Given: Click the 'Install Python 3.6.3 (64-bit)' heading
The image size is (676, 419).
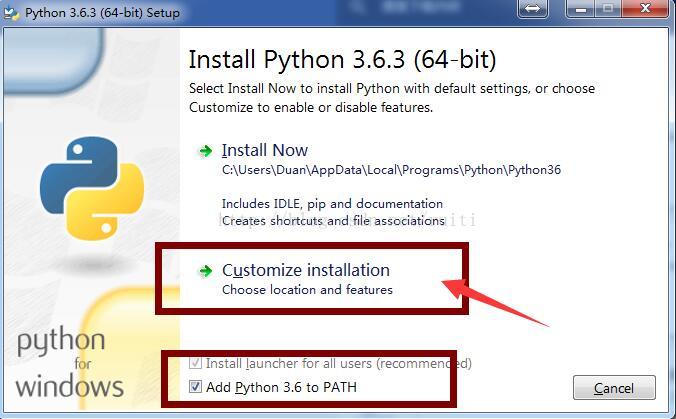Looking at the screenshot, I should point(342,59).
